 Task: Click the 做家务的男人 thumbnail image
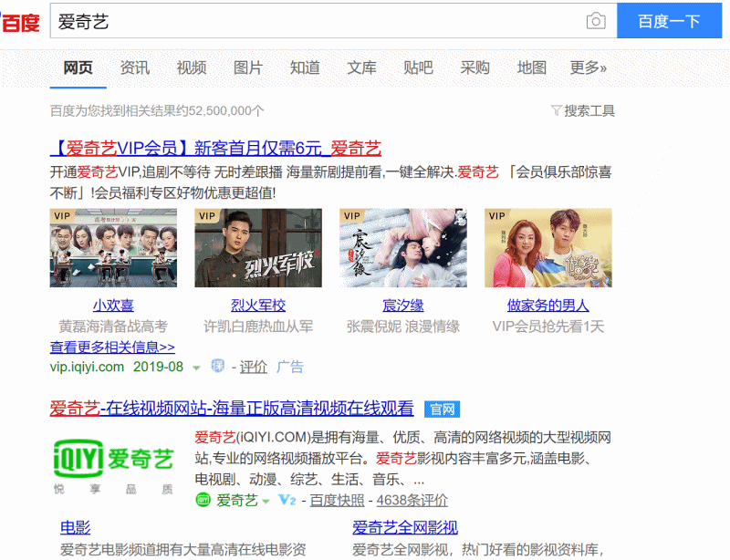tap(548, 248)
